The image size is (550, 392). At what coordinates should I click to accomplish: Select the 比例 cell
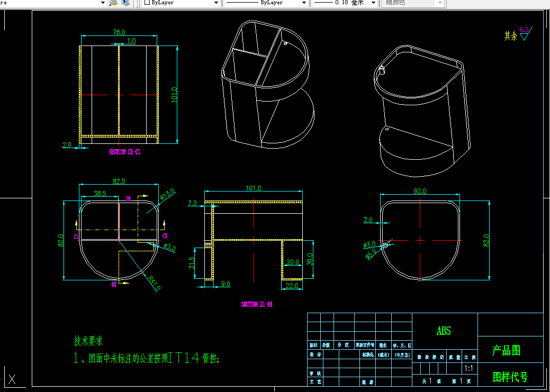[470, 357]
